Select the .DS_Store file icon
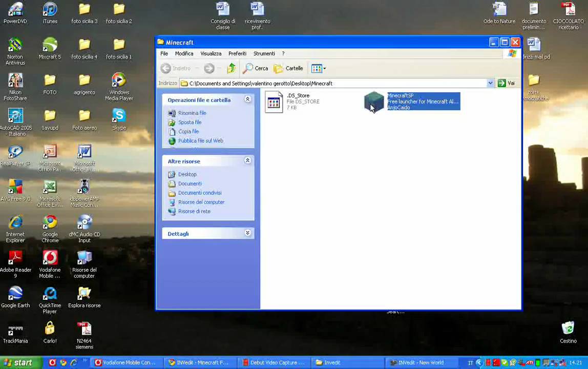Image resolution: width=588 pixels, height=369 pixels. 274,101
